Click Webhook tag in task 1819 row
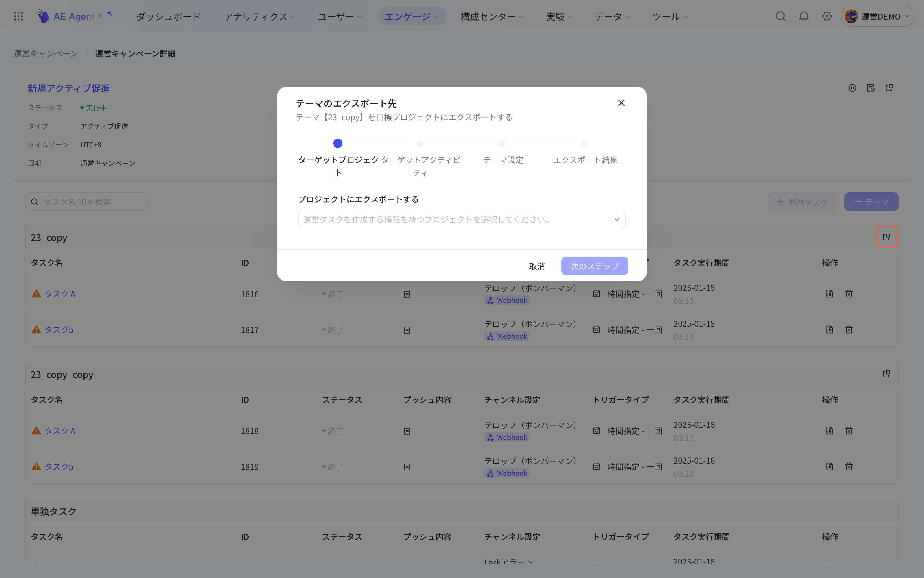Screen dimensions: 924x578 (x=507, y=473)
